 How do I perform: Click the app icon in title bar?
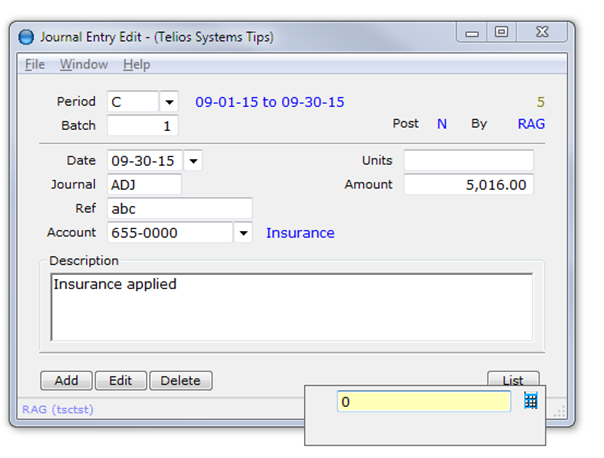(x=27, y=37)
